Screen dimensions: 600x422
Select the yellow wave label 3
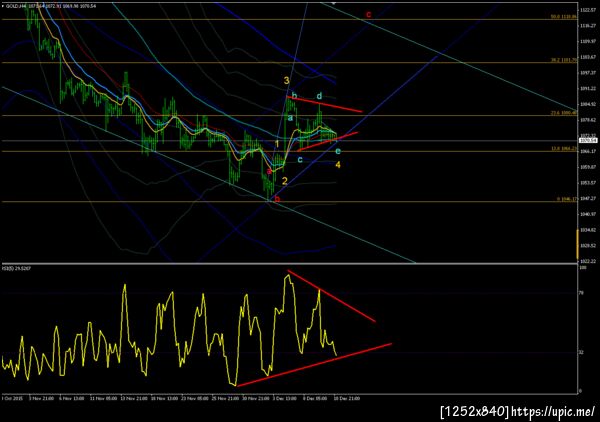(x=286, y=81)
